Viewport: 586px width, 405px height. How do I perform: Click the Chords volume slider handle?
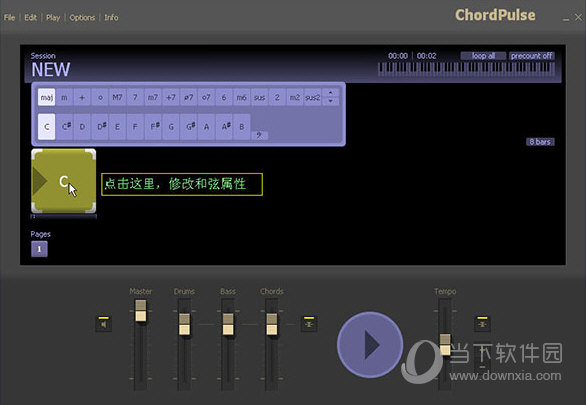pos(272,324)
